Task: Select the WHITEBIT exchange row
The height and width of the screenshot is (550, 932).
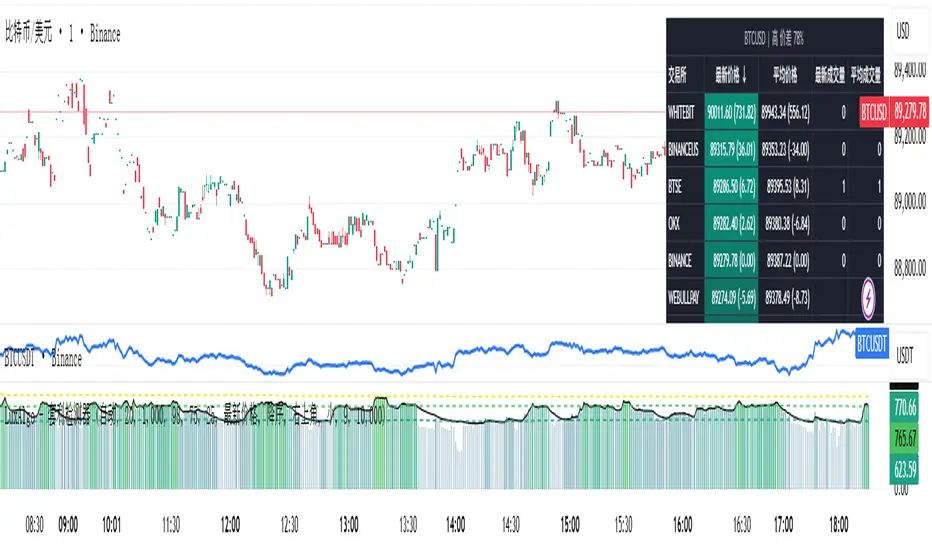Action: pyautogui.click(x=685, y=112)
